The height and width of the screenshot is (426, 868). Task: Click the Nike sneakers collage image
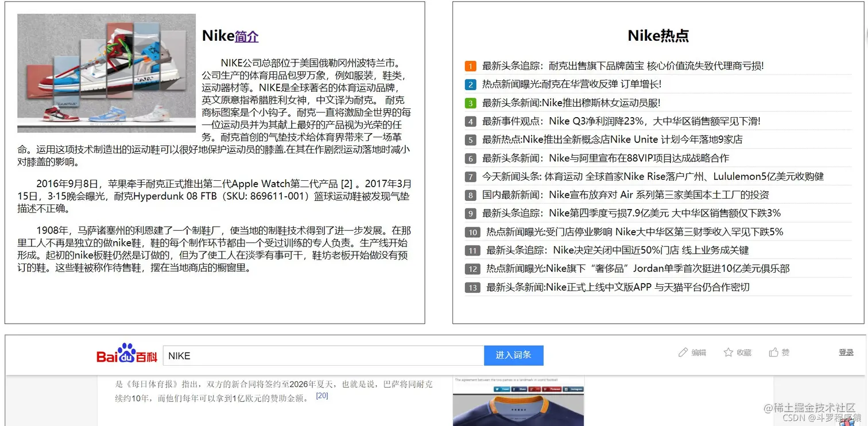pyautogui.click(x=106, y=73)
